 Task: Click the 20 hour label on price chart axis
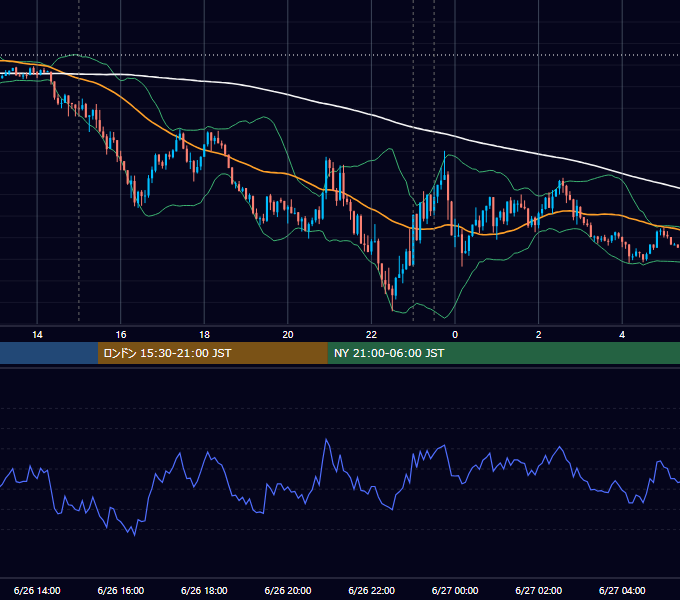click(x=288, y=335)
